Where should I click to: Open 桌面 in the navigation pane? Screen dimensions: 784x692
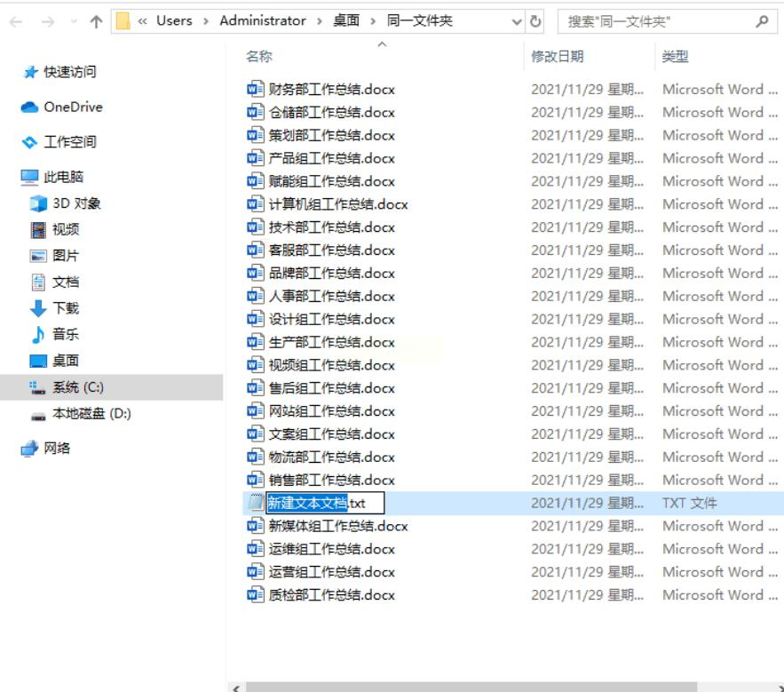66,361
